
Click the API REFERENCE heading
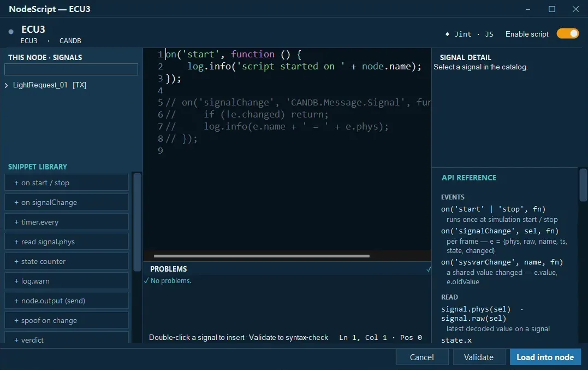coord(469,178)
